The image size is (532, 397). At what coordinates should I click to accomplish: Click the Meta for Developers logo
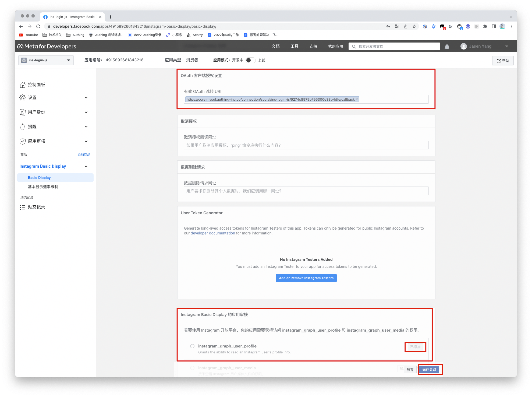pyautogui.click(x=47, y=46)
